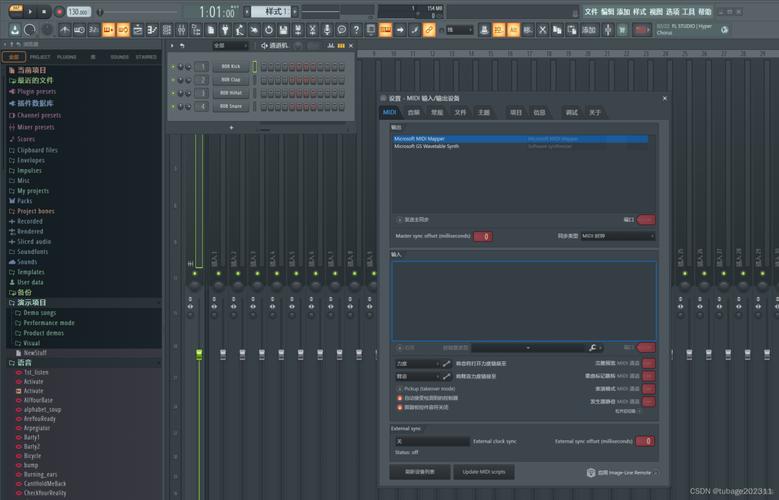This screenshot has height=500, width=779.
Task: Enable the input device power toggle
Action: click(x=401, y=347)
